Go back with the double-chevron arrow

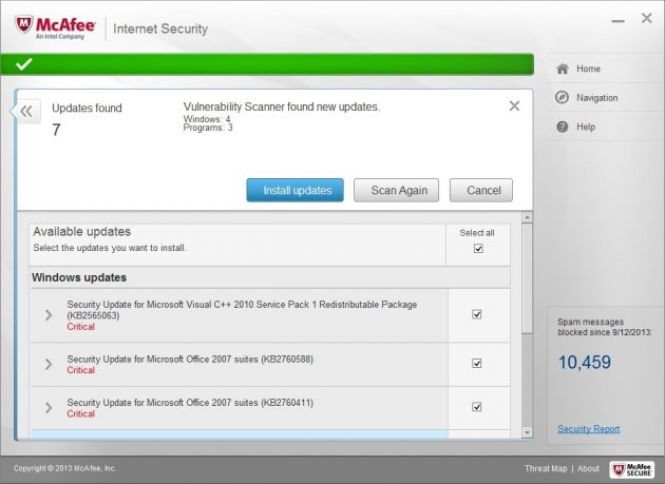coord(26,112)
